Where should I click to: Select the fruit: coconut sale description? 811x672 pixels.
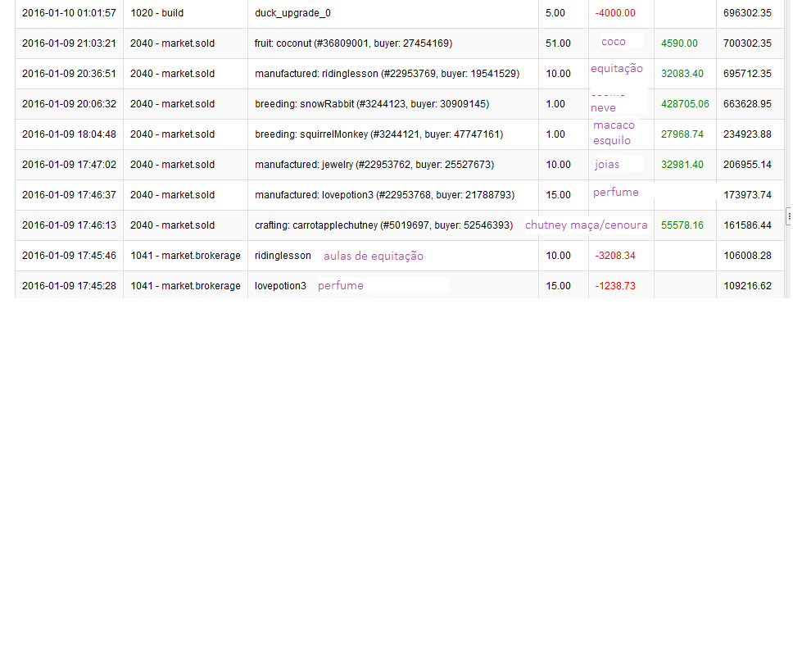coord(353,43)
